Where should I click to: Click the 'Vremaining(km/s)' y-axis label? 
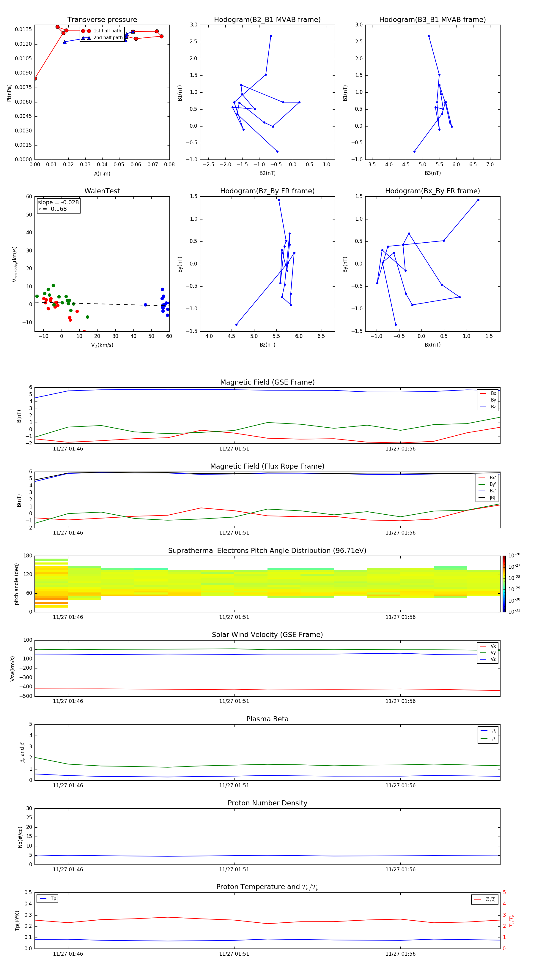coord(15,264)
